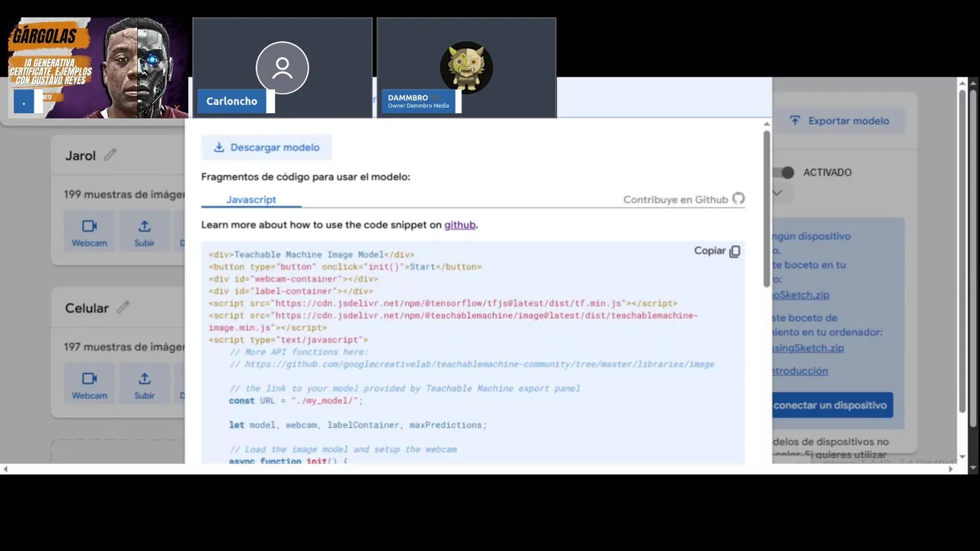Click the Subir upload icon in Celular class
Image resolution: width=980 pixels, height=551 pixels.
pos(144,378)
